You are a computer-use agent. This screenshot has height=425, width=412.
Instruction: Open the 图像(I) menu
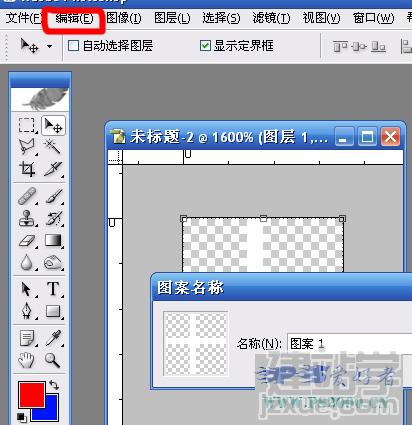(124, 18)
